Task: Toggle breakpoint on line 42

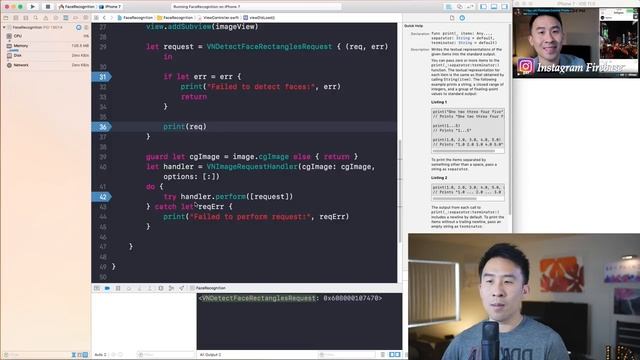Action: (x=102, y=197)
